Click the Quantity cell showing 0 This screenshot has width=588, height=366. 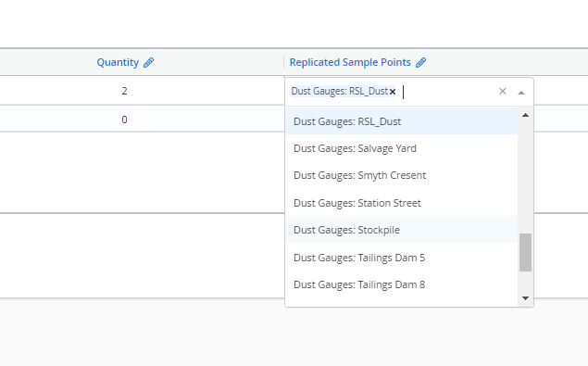pos(124,120)
